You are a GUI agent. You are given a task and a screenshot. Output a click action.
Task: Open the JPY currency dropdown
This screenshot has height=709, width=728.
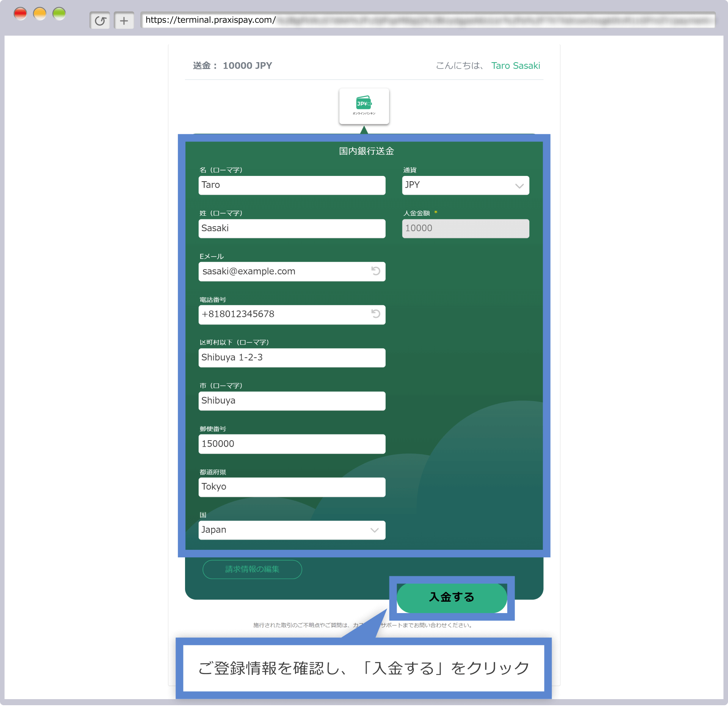click(466, 185)
